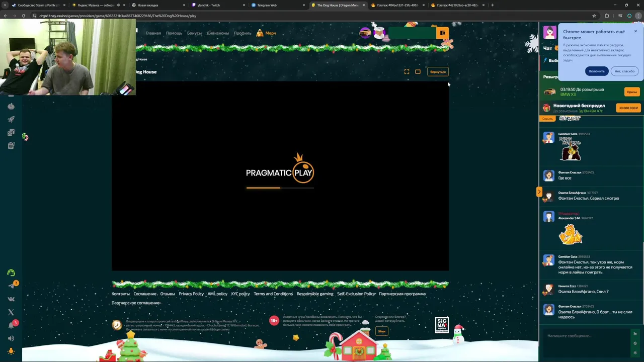Switch to ylanchik - Twitch browser tab
This screenshot has height=362, width=644.
pyautogui.click(x=219, y=5)
